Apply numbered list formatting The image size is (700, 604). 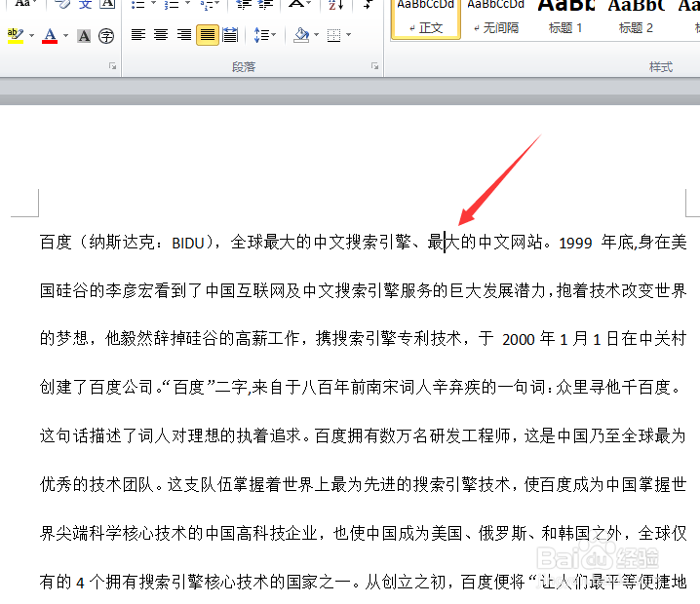(x=172, y=5)
